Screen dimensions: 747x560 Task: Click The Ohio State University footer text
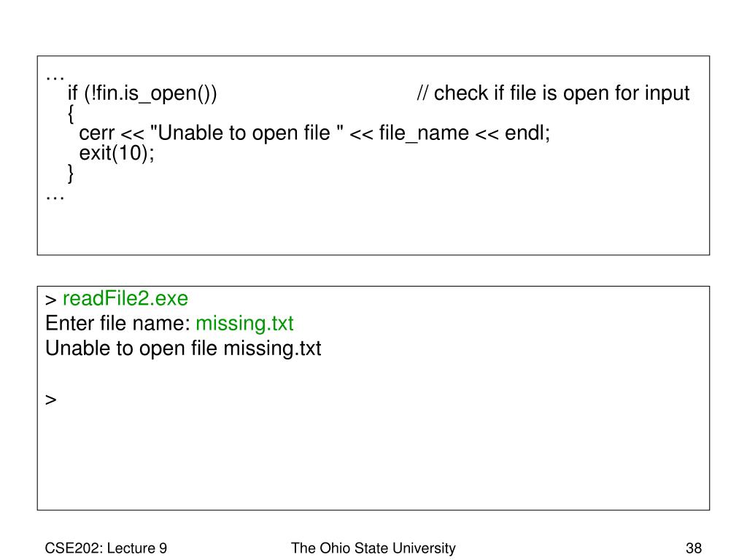click(x=373, y=548)
